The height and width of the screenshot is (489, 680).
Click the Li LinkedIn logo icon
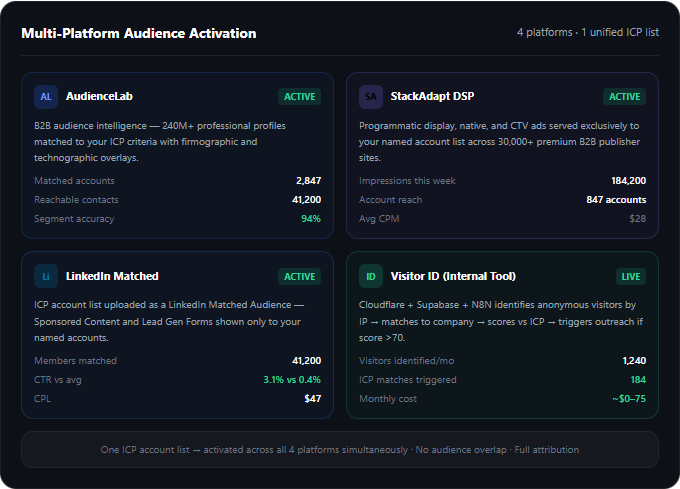click(46, 276)
